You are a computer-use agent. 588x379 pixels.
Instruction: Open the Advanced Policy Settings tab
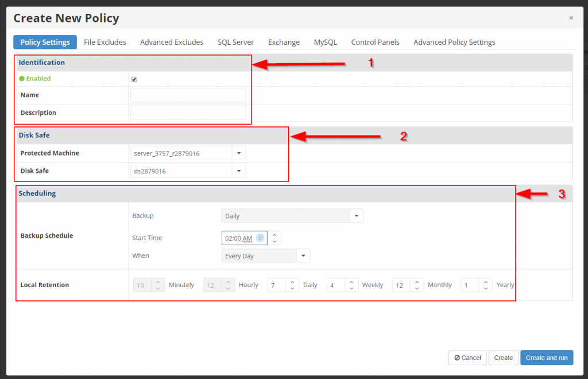(x=454, y=42)
